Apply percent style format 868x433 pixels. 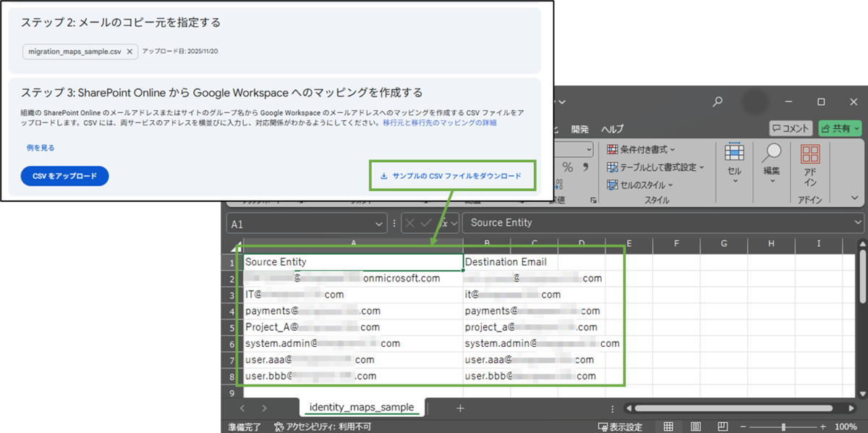click(567, 167)
